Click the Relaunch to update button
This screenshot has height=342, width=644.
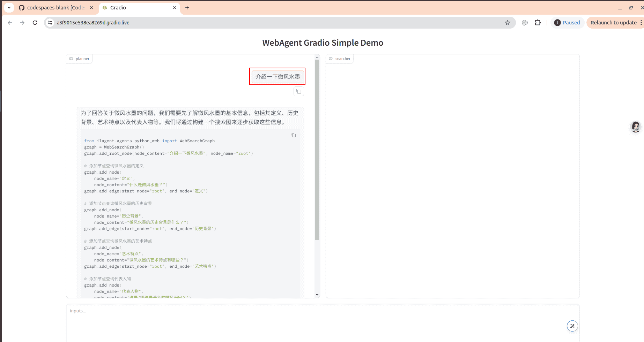click(x=613, y=23)
